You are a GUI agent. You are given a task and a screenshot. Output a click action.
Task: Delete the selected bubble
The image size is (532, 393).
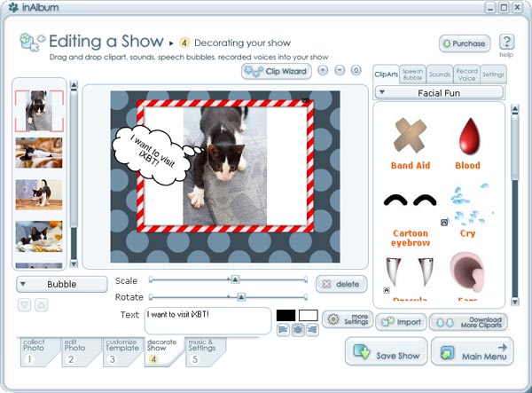tap(341, 284)
